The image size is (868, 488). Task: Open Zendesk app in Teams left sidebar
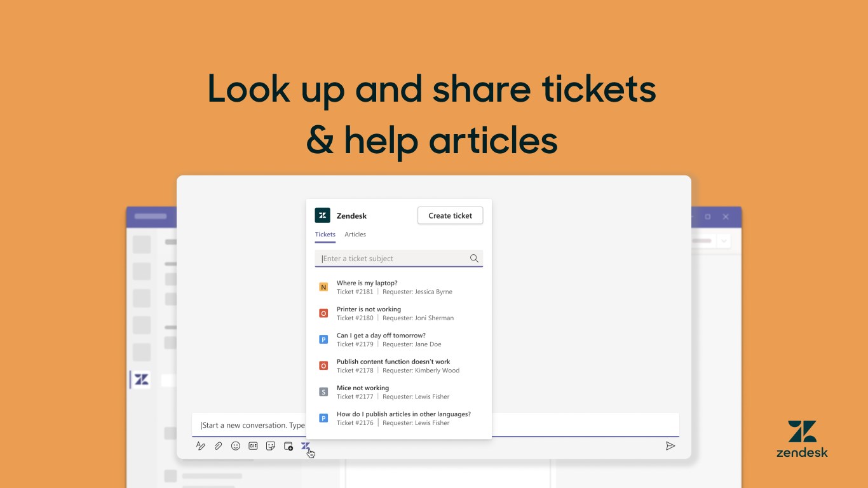pos(142,380)
